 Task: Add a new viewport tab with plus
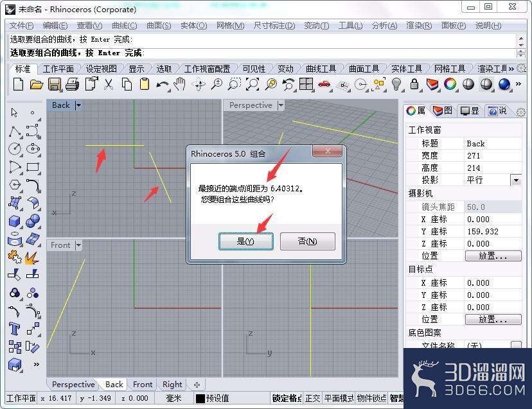[x=197, y=385]
